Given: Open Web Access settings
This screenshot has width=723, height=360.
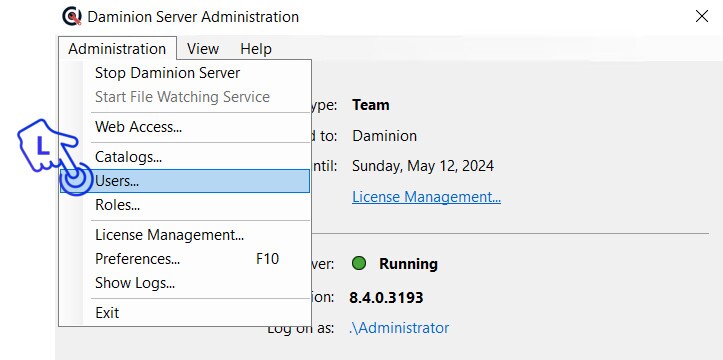Looking at the screenshot, I should click(185, 127).
